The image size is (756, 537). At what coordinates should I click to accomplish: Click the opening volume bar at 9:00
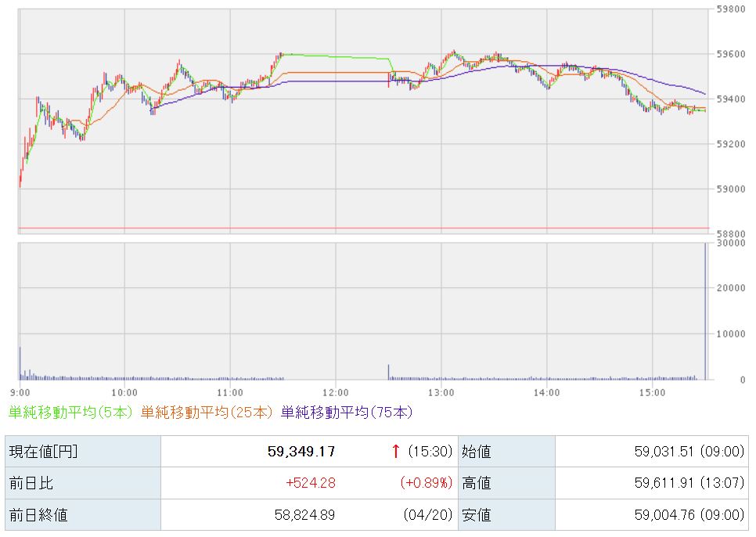pos(20,364)
